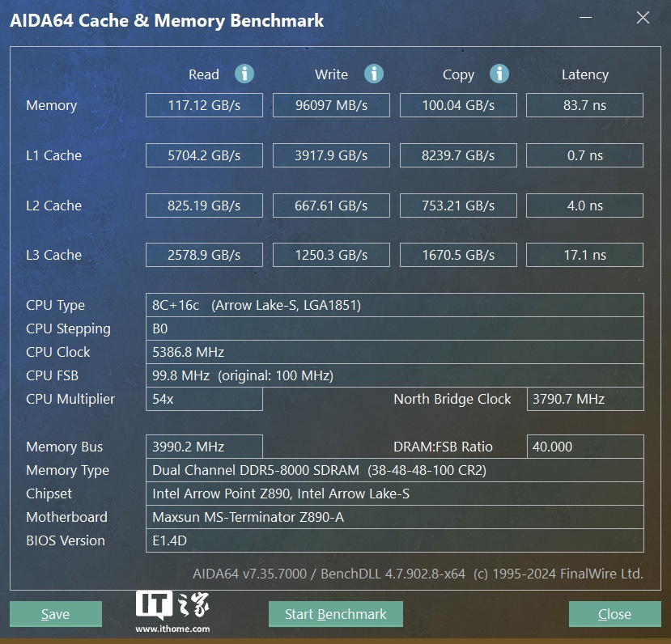
Task: Click the CPU Type information field
Action: click(394, 305)
